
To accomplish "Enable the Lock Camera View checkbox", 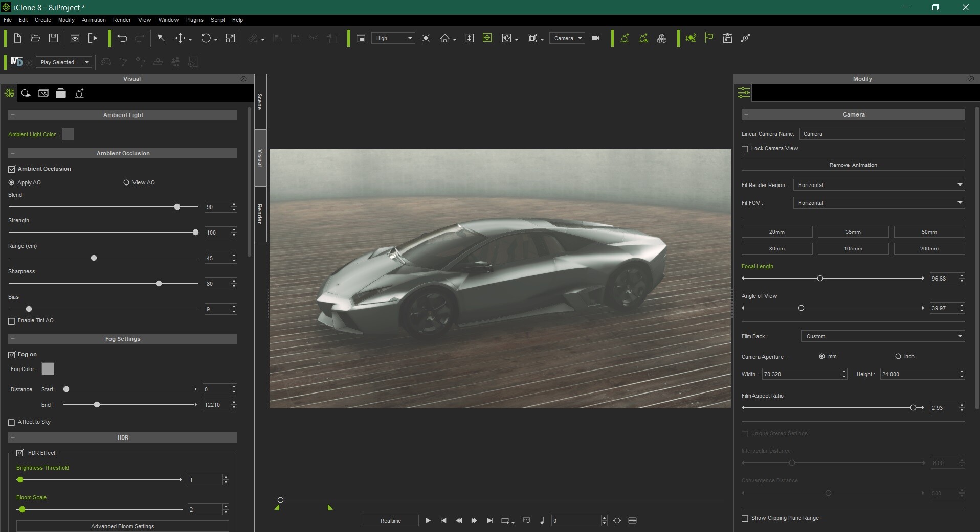I will point(745,149).
